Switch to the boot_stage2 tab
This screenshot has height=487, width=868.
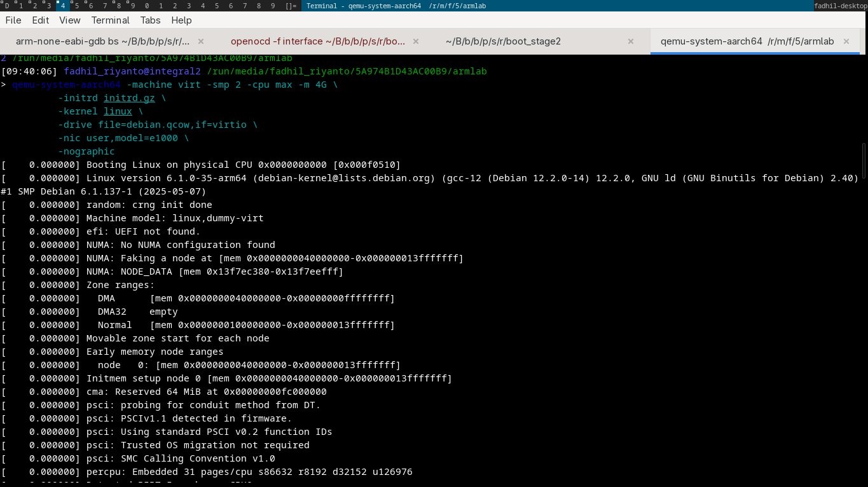click(503, 41)
